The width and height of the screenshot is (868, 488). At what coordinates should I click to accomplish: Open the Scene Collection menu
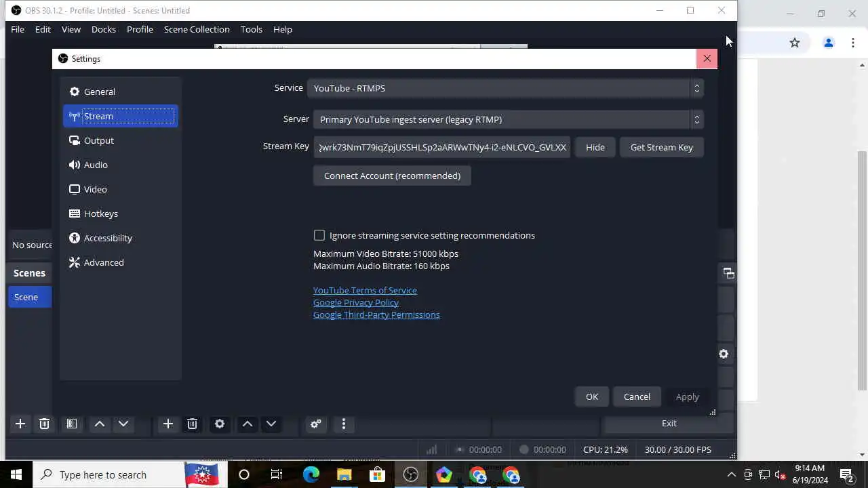click(x=197, y=29)
